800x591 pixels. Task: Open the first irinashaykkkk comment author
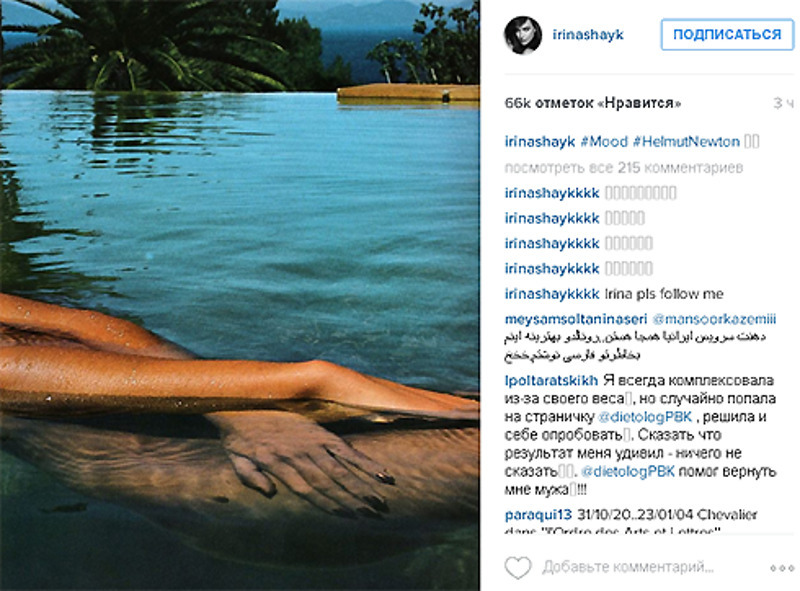pos(552,193)
